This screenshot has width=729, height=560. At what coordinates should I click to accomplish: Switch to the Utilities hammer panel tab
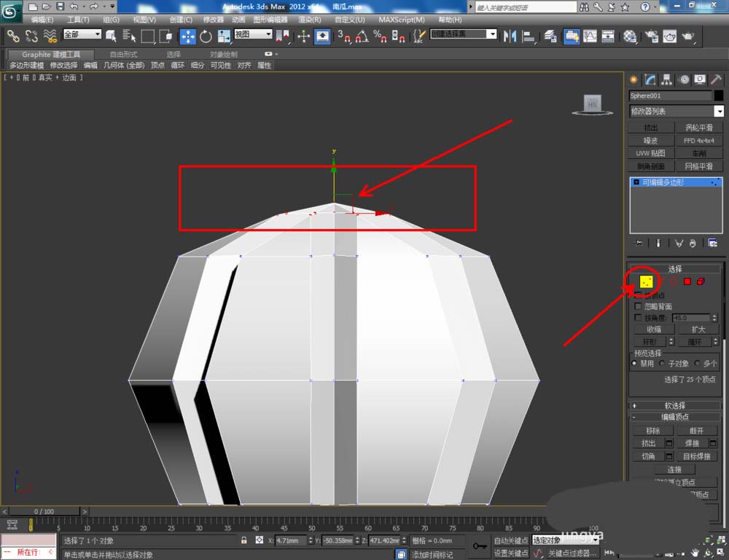[717, 79]
